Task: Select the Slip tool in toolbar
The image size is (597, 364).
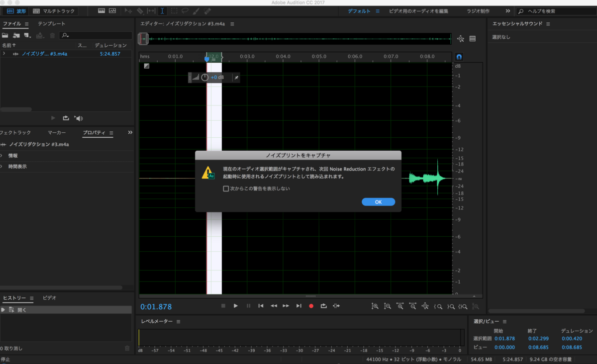Action: (151, 10)
